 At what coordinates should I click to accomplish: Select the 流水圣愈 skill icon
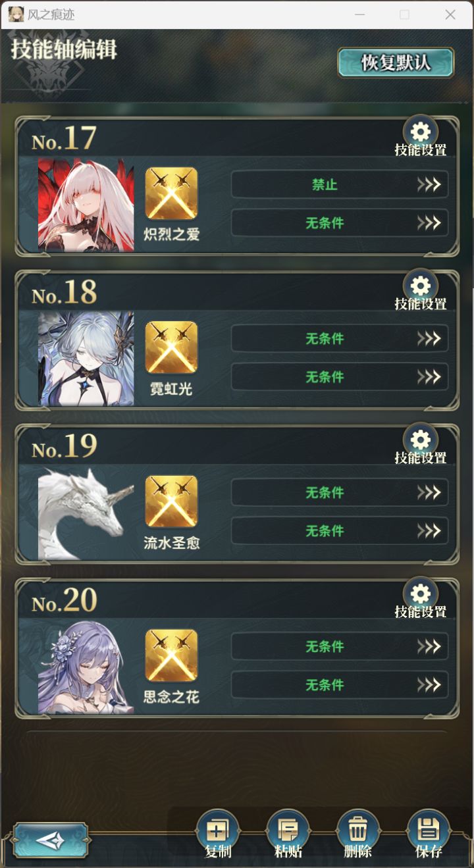click(x=171, y=501)
